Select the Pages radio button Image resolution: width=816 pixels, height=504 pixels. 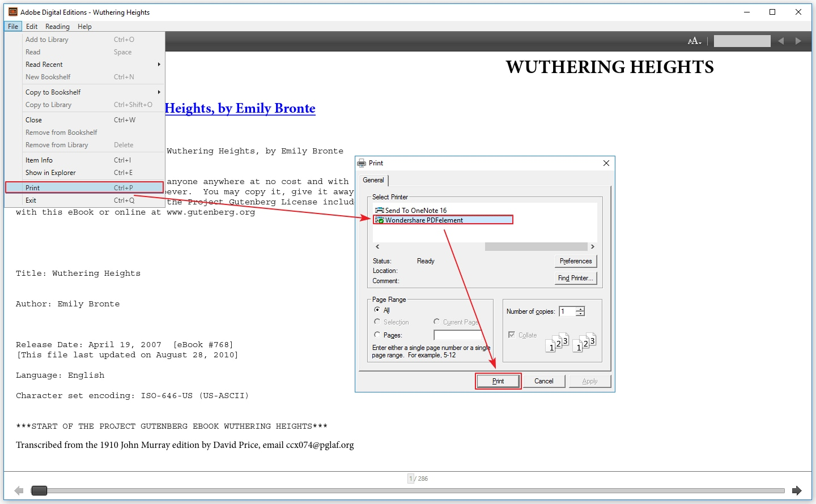[379, 334]
